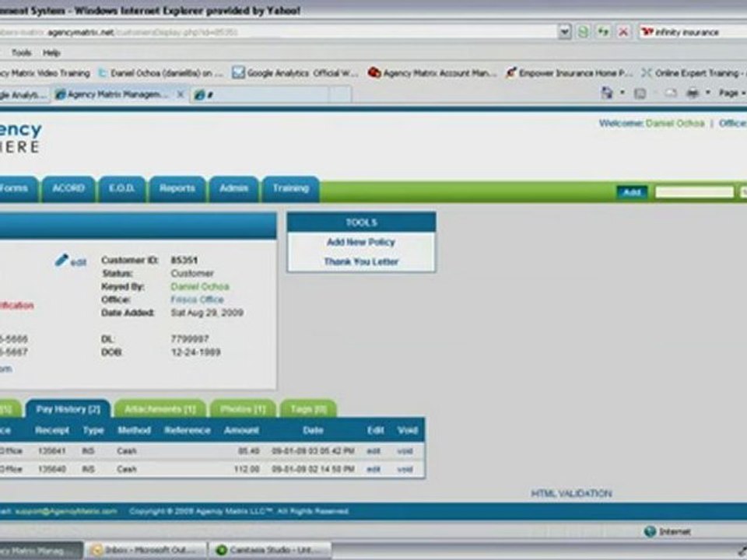
Task: Click the Yahoo search icon in the search box
Action: pos(647,32)
